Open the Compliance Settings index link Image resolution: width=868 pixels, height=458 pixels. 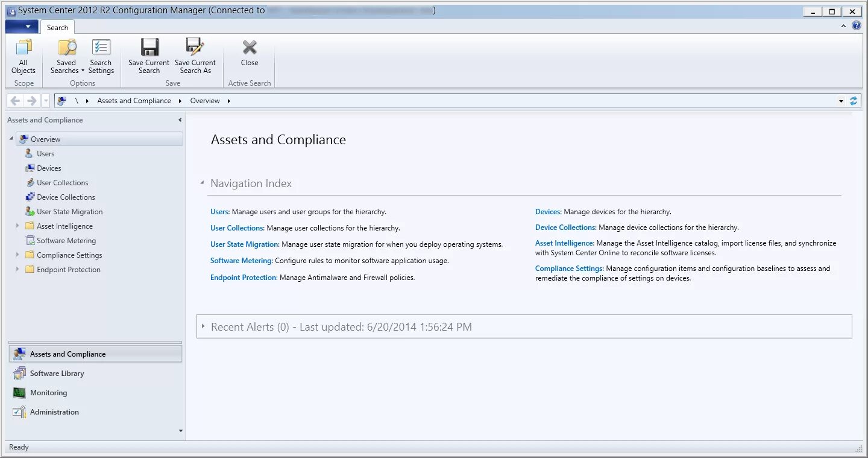click(x=569, y=269)
